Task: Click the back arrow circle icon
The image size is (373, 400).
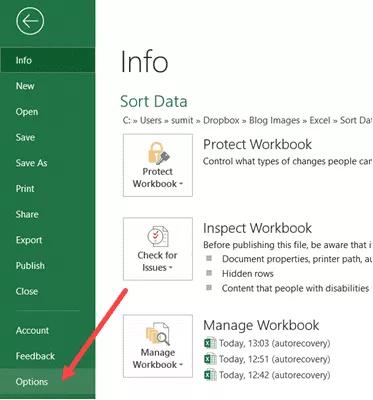Action: (30, 21)
